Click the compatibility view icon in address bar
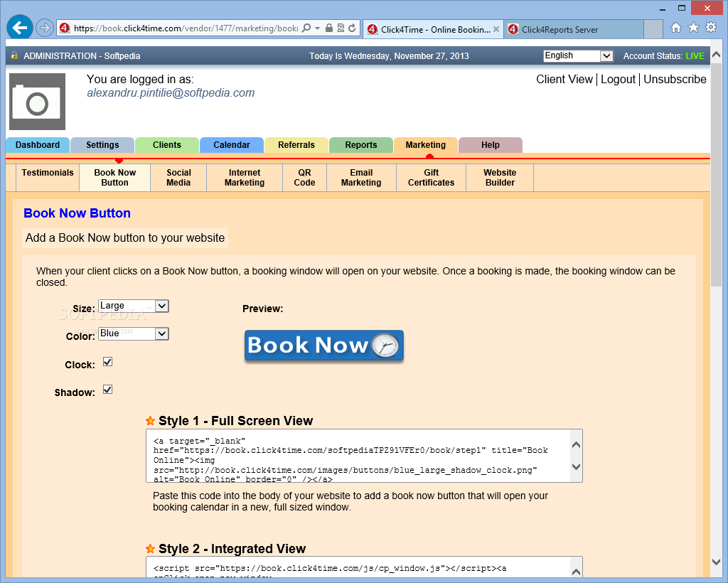The image size is (728, 583). 341,28
